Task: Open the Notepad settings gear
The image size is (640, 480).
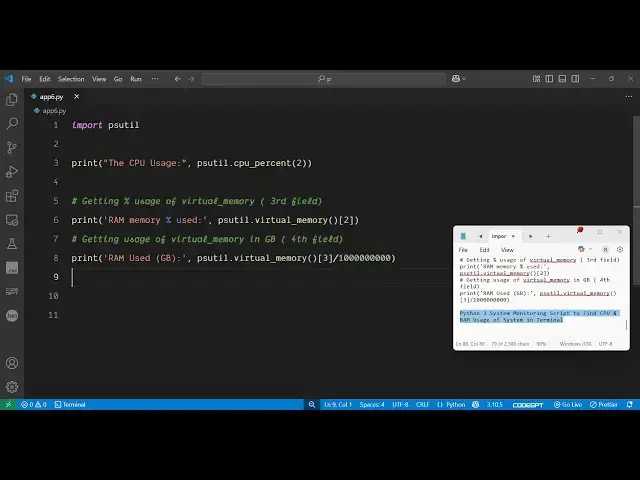Action: click(620, 249)
